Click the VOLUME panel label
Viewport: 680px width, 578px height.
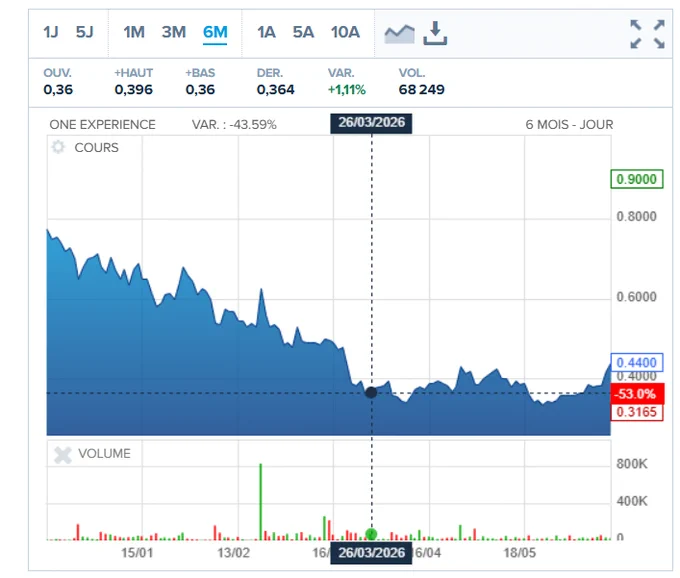pyautogui.click(x=104, y=454)
